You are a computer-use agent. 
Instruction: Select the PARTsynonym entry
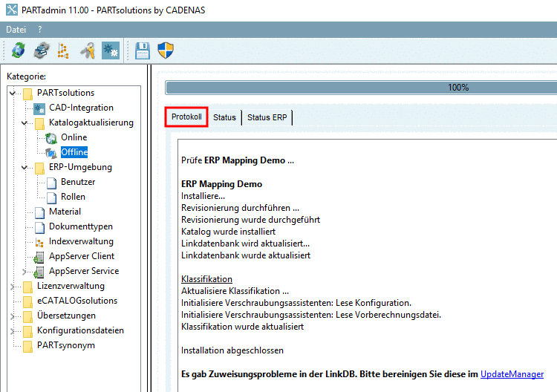pyautogui.click(x=66, y=345)
